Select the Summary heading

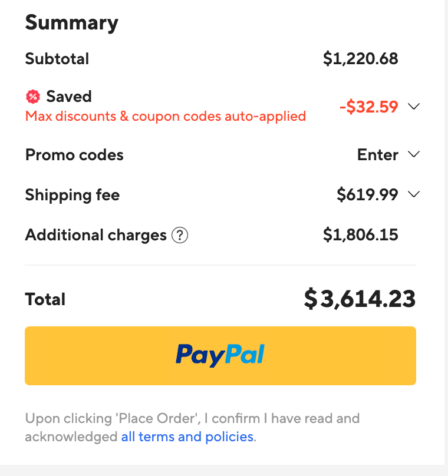point(71,22)
